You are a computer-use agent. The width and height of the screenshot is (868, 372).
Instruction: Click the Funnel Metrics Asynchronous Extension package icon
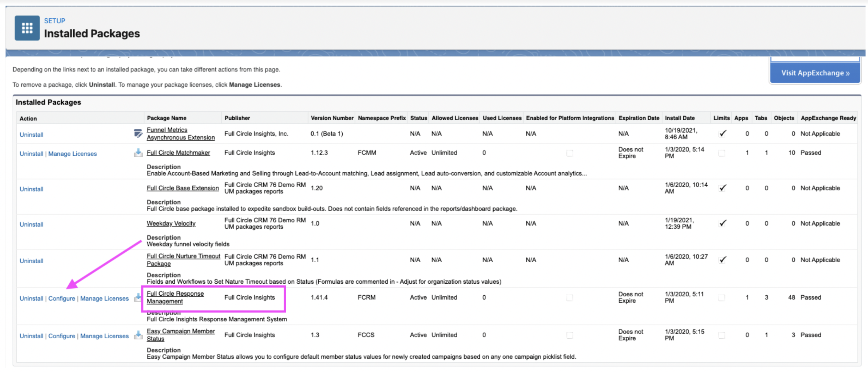point(138,134)
